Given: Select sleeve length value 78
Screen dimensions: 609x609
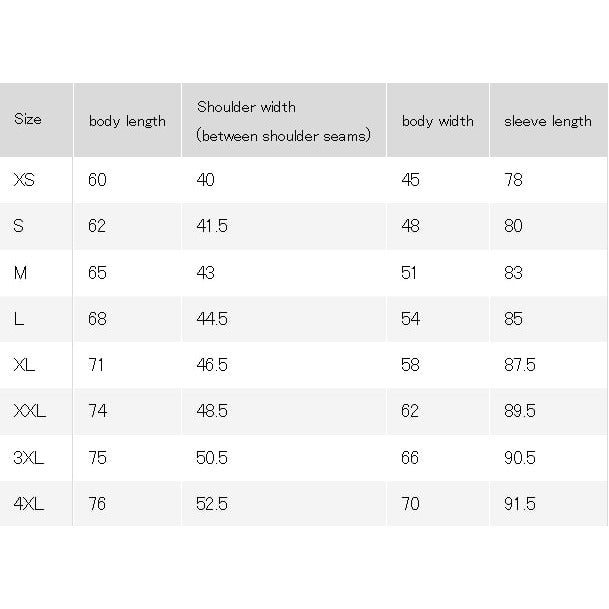Looking at the screenshot, I should tap(513, 180).
